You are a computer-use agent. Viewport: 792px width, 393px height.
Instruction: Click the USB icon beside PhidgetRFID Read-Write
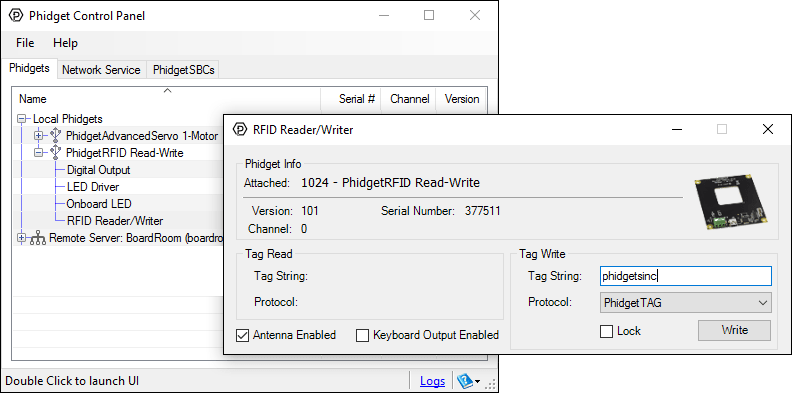coord(55,153)
